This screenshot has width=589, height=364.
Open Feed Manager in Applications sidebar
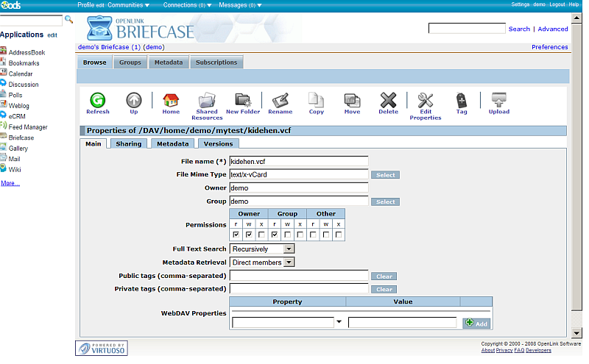tap(27, 127)
